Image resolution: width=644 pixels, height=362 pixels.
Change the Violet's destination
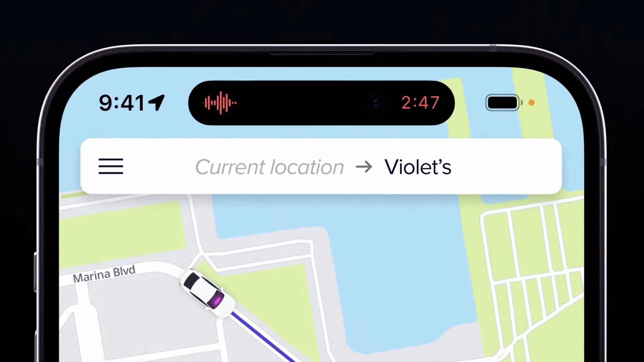(x=418, y=167)
